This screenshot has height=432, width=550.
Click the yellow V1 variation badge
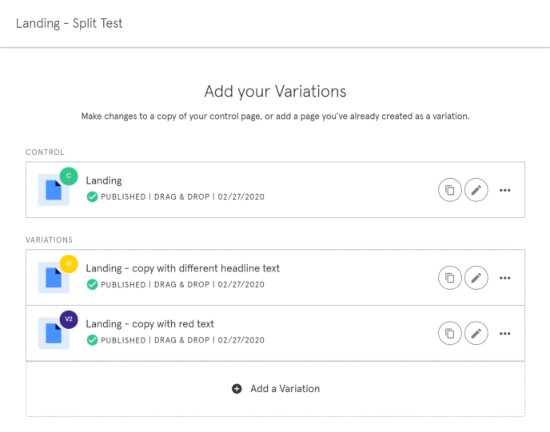(x=69, y=264)
